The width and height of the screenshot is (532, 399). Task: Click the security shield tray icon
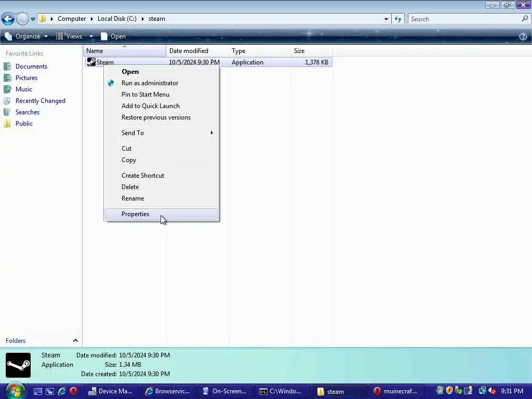coord(449,391)
